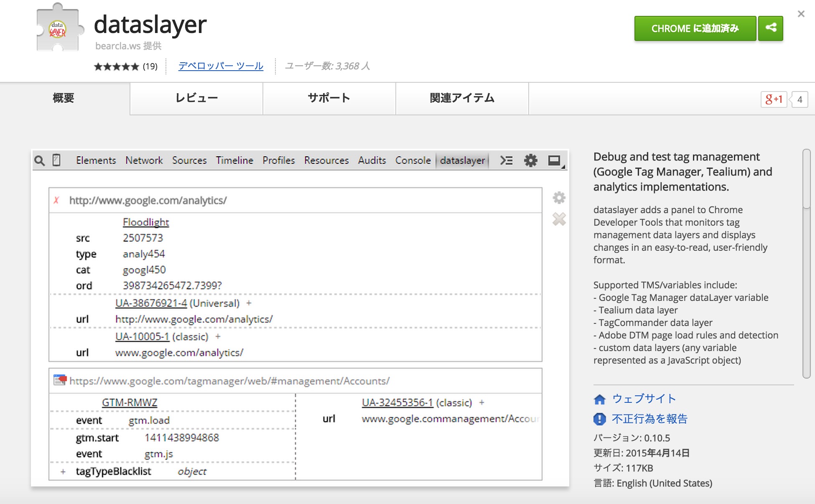This screenshot has height=504, width=815.
Task: Select the Console devtools tab
Action: tap(413, 160)
